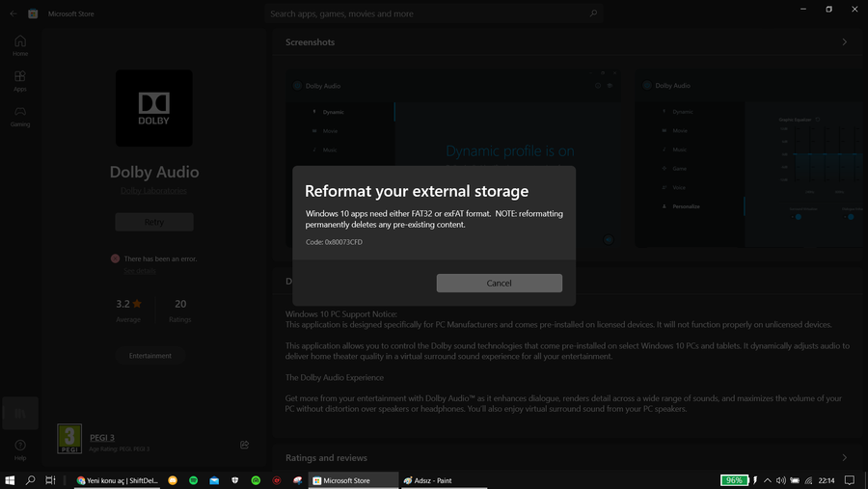Click the Entertainment category tag
This screenshot has width=868, height=489.
[150, 356]
